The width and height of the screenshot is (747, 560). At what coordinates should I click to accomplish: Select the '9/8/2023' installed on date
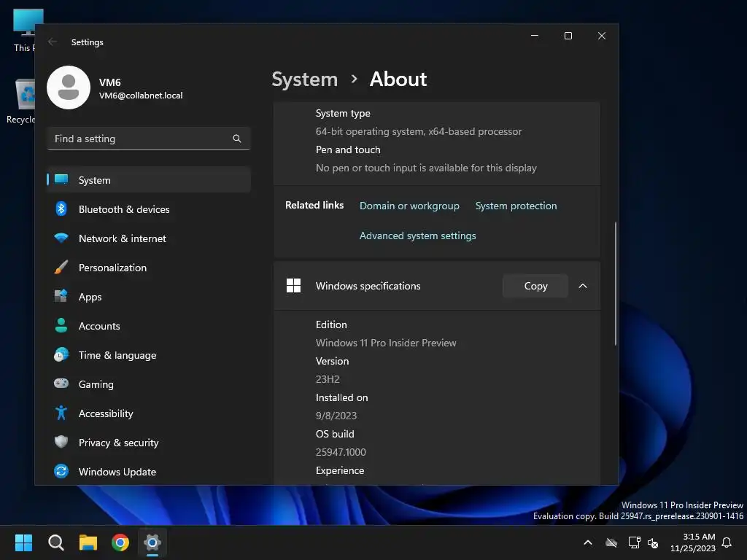336,416
